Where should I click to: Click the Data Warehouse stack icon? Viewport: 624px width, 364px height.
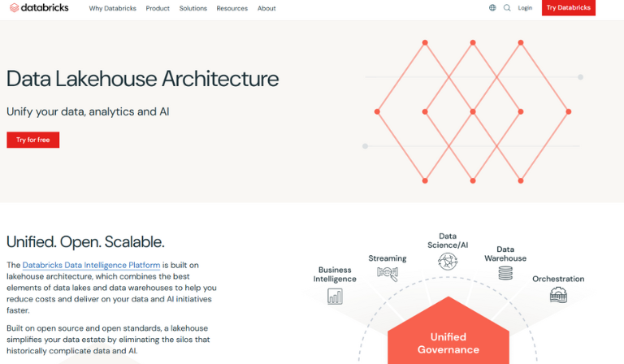505,273
